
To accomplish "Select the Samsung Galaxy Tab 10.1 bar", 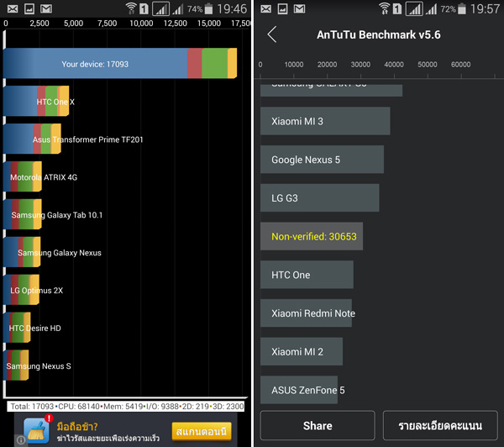I will pos(23,214).
